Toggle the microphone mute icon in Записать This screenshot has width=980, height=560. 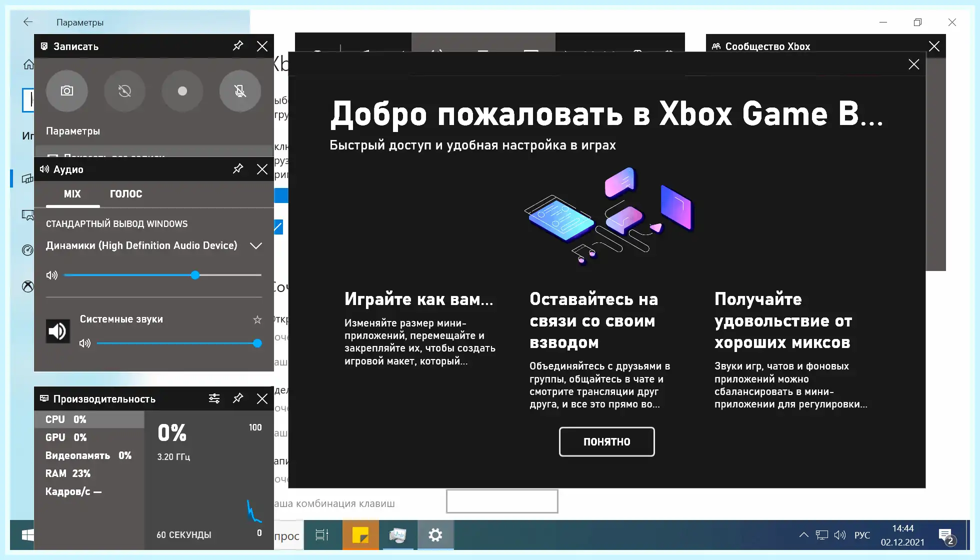[240, 90]
